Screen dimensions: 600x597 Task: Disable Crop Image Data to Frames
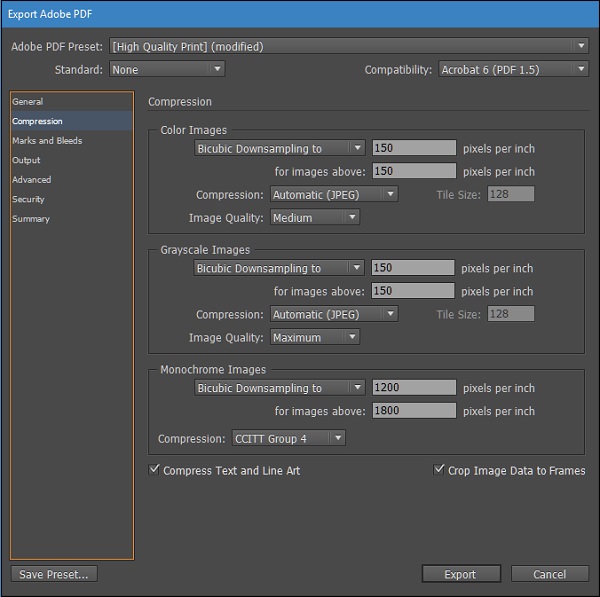point(439,470)
